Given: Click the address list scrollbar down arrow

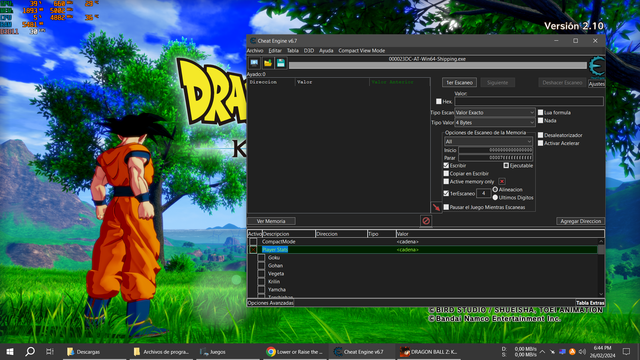Looking at the screenshot, I should tap(601, 294).
